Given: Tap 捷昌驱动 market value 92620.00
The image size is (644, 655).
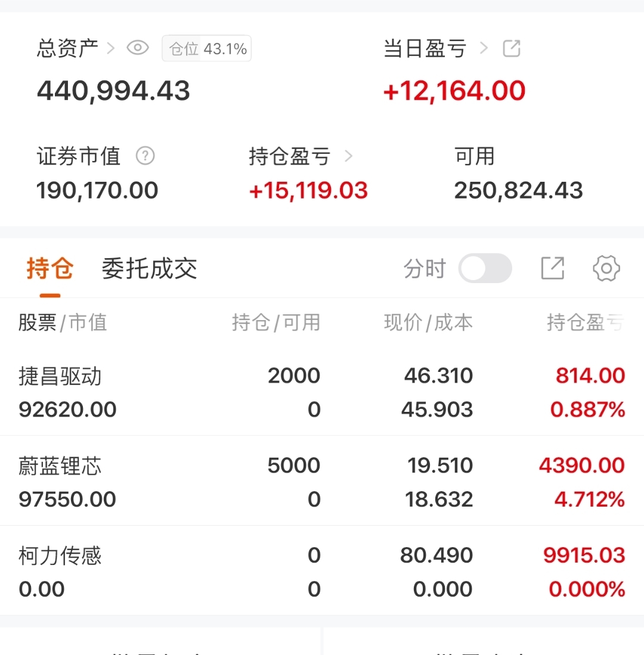Looking at the screenshot, I should tap(67, 409).
